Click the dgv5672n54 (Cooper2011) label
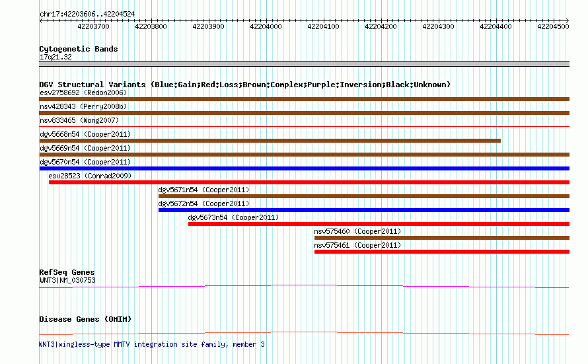 tap(203, 203)
